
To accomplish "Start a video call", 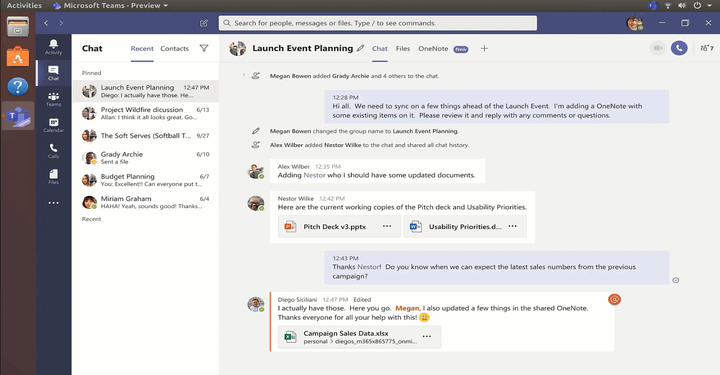I will (x=658, y=48).
